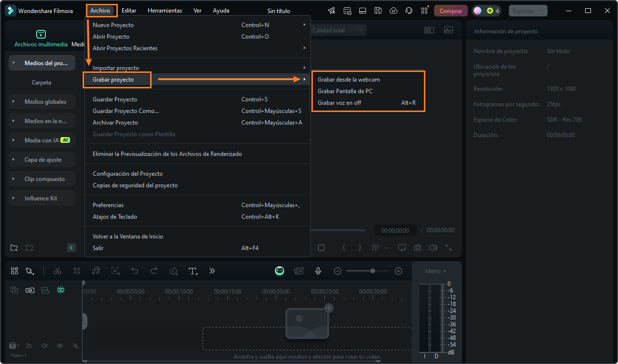Switch preview to multi-view layout icon
This screenshot has height=364, width=618.
[429, 30]
